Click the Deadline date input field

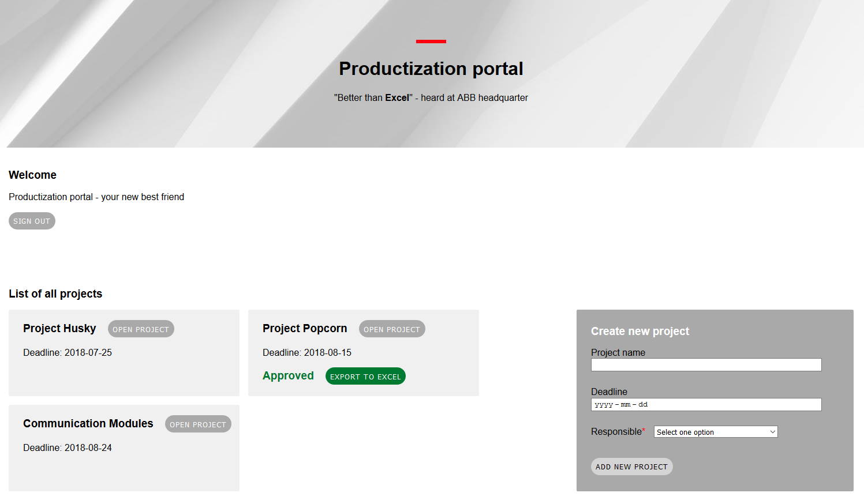(x=706, y=405)
